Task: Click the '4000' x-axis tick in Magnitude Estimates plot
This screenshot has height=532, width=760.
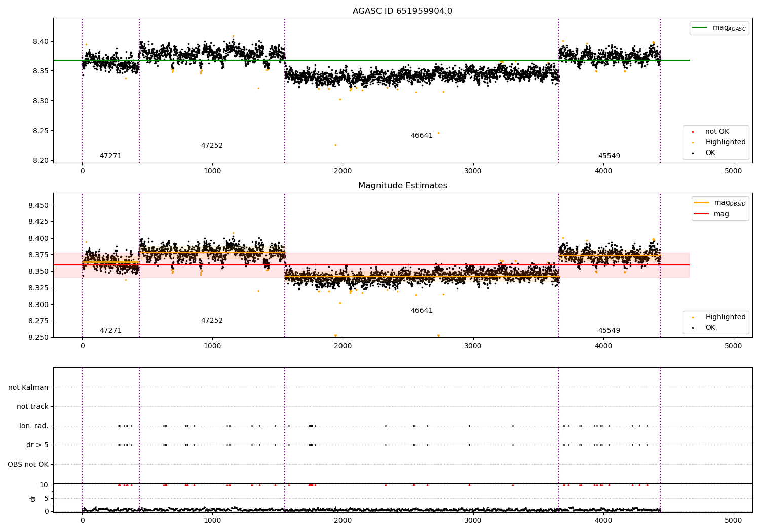Action: [x=603, y=346]
